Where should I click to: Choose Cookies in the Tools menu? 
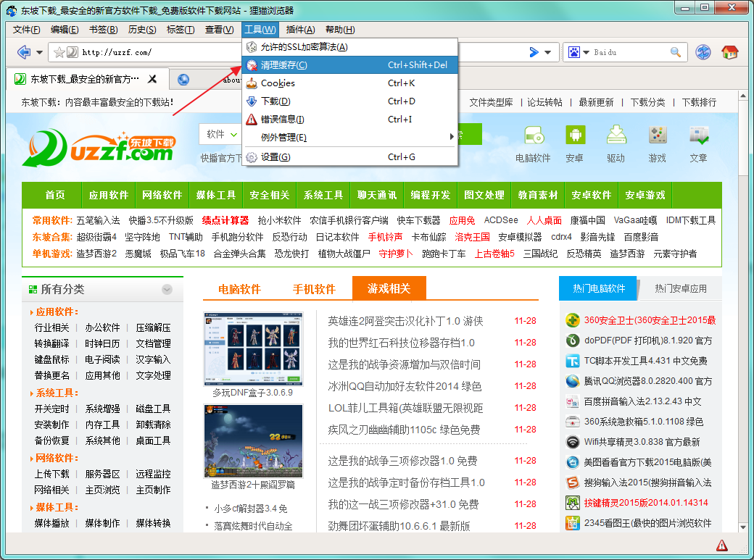coord(350,83)
